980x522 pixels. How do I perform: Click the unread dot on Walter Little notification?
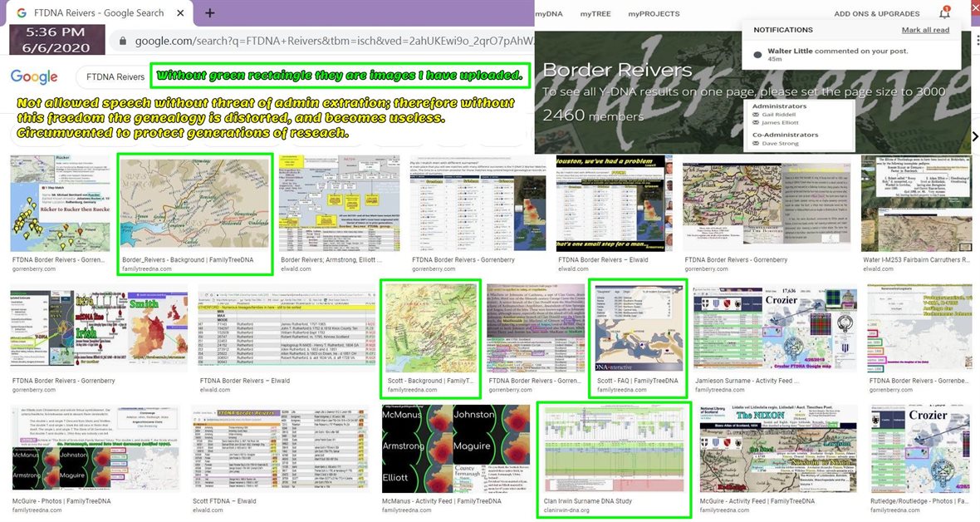click(757, 55)
